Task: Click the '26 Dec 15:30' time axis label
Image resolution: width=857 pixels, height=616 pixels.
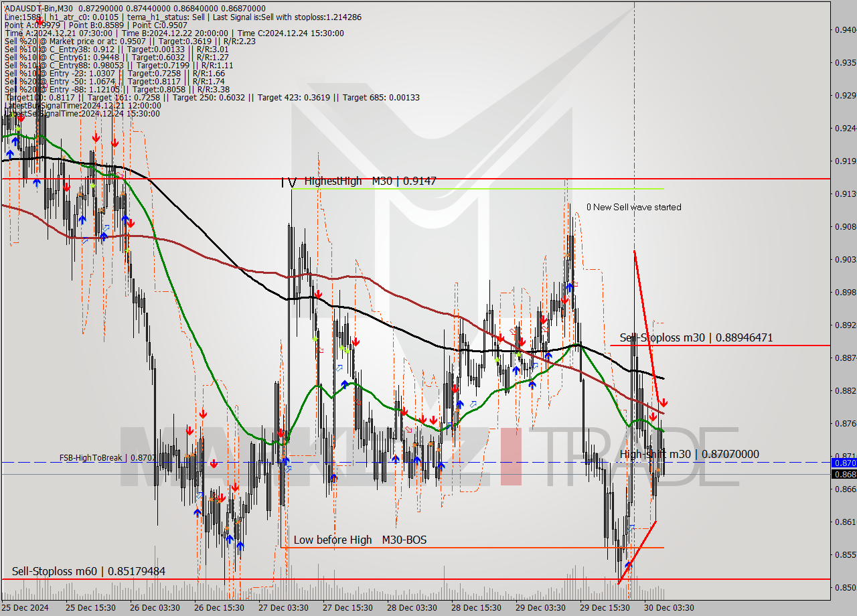Action: click(219, 608)
